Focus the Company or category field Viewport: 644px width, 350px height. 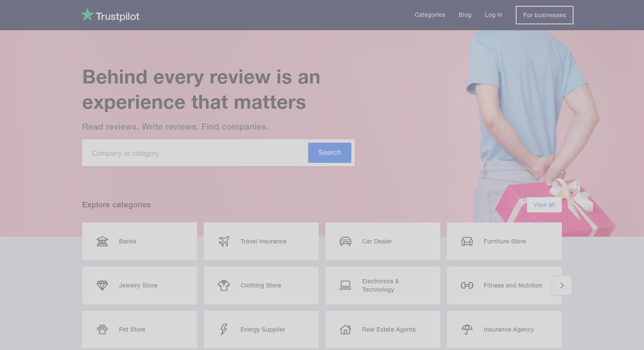(x=195, y=153)
